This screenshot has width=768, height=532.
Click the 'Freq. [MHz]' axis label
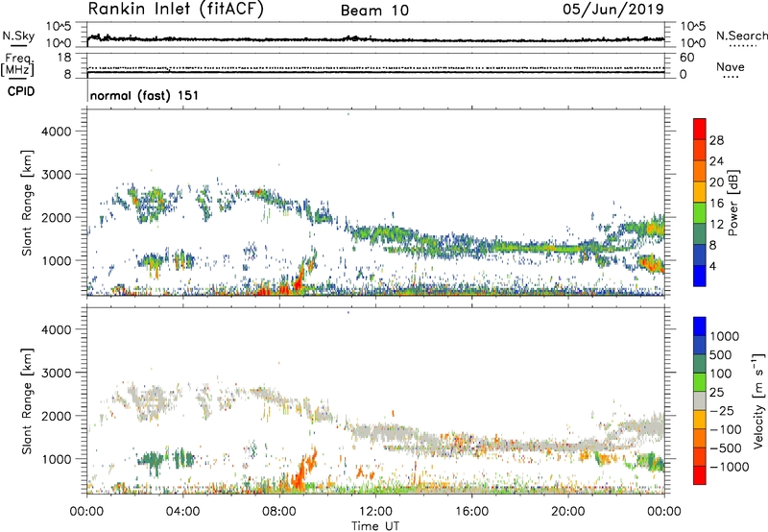tap(17, 65)
